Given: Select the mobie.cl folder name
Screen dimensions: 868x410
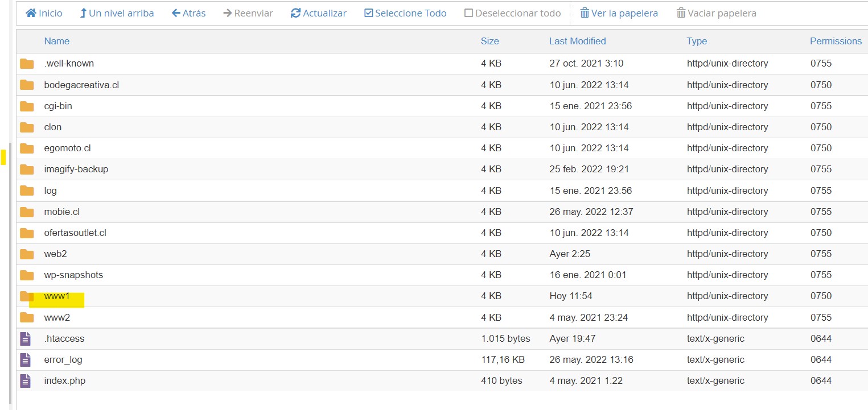Looking at the screenshot, I should (x=62, y=212).
